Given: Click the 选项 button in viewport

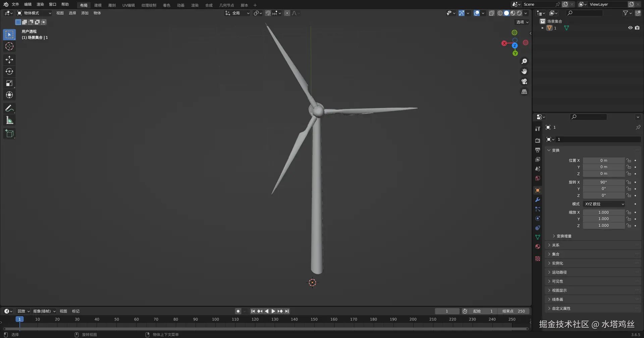Looking at the screenshot, I should (522, 22).
